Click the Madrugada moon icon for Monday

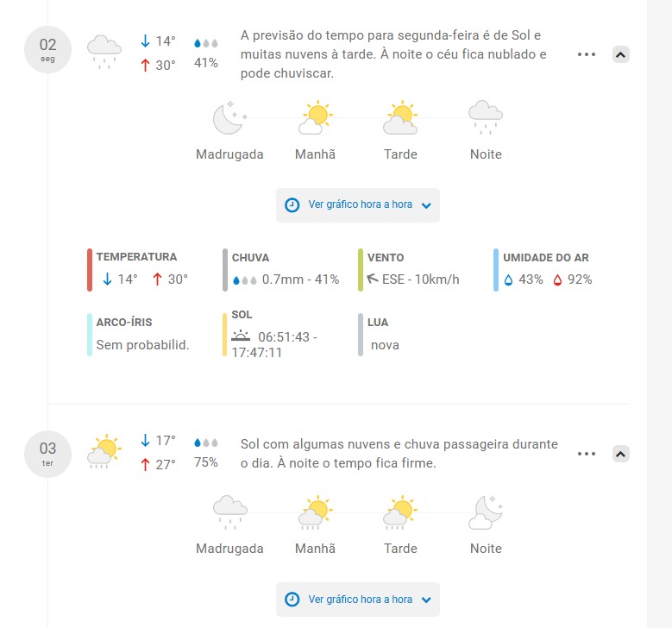point(229,118)
